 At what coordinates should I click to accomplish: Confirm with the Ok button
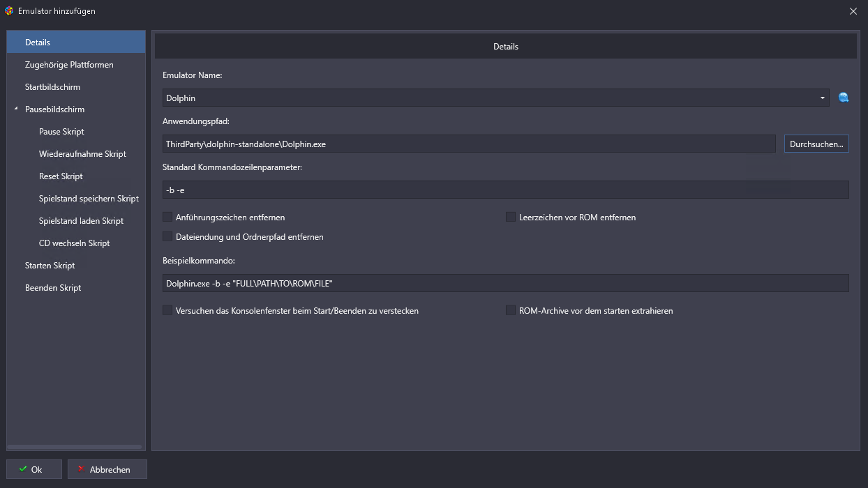pos(34,469)
